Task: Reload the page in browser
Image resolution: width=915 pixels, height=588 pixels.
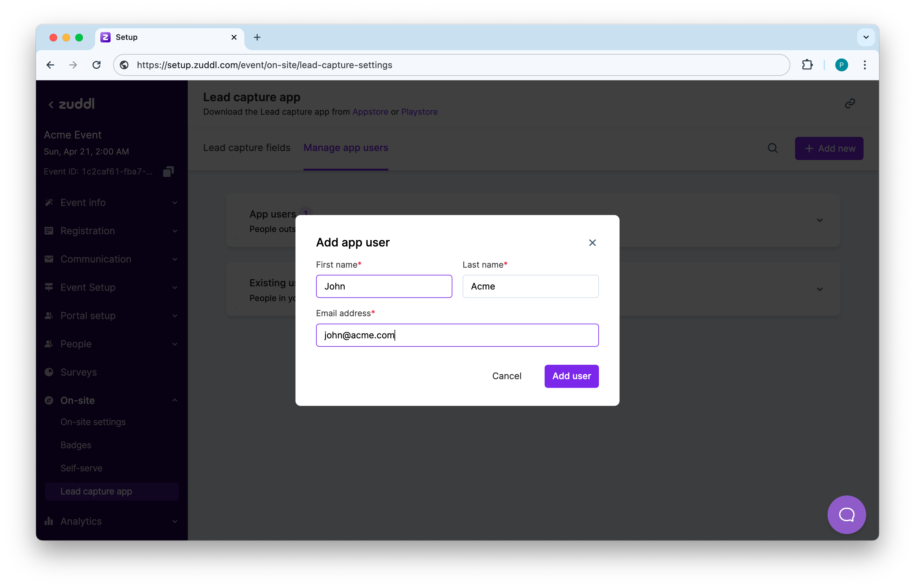Action: 97,65
